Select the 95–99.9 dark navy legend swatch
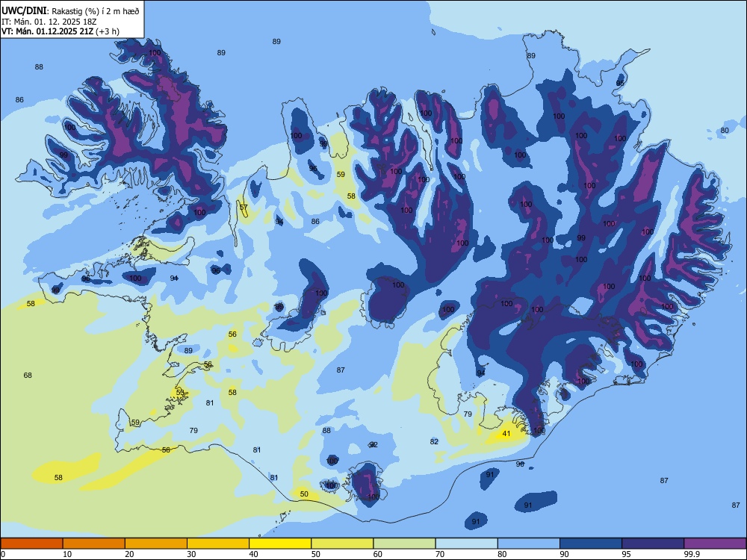 [x=653, y=544]
